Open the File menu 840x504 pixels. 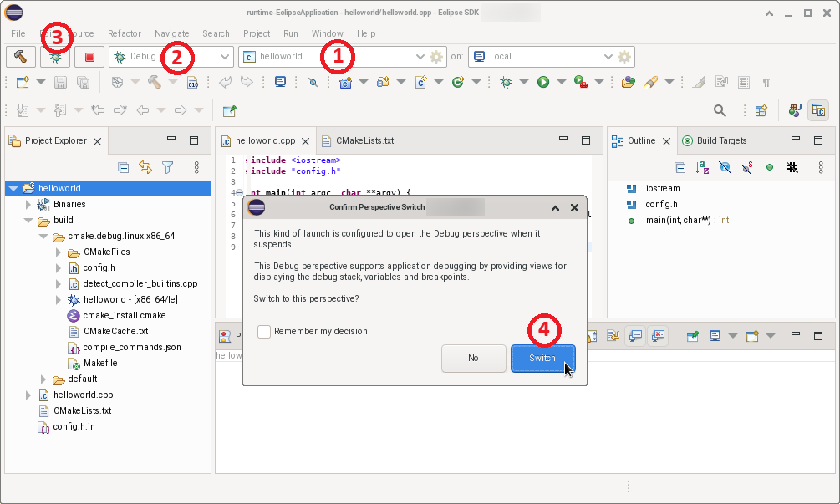[x=18, y=33]
